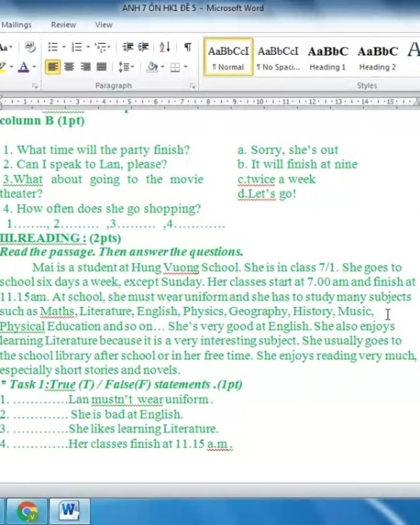Apply bulleted list formatting
420x525 pixels.
[x=53, y=47]
